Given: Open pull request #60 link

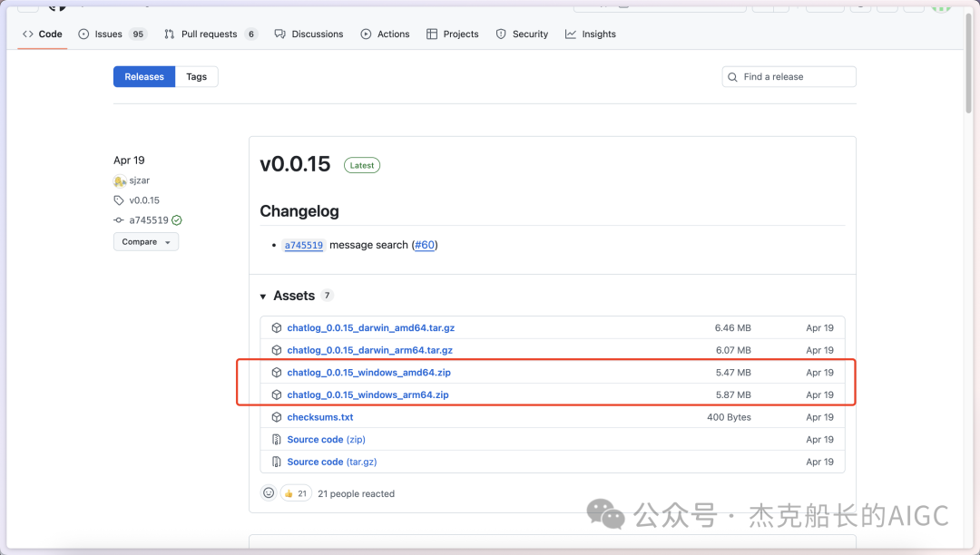Looking at the screenshot, I should [425, 246].
